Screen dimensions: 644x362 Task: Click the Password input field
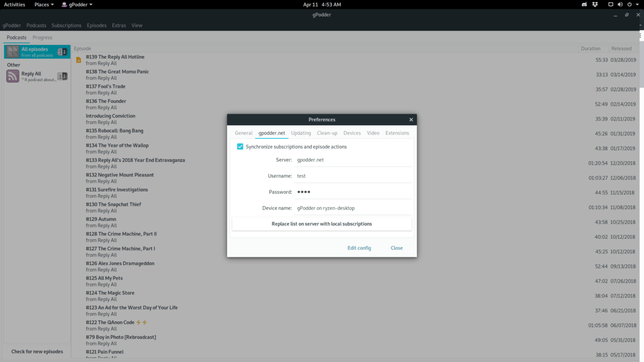click(354, 192)
